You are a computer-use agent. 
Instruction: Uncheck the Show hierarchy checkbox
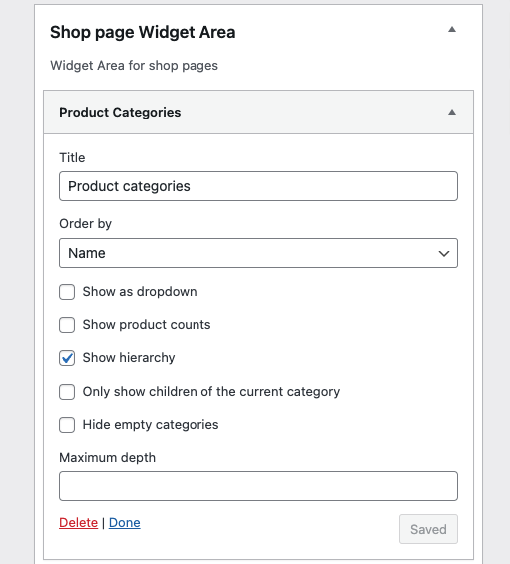tap(67, 358)
